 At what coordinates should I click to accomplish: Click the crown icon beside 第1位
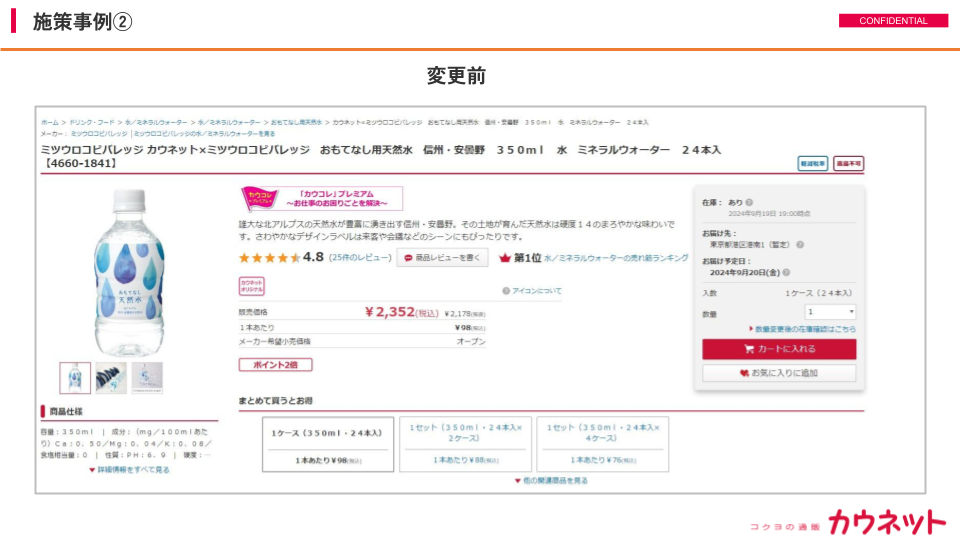(x=504, y=258)
